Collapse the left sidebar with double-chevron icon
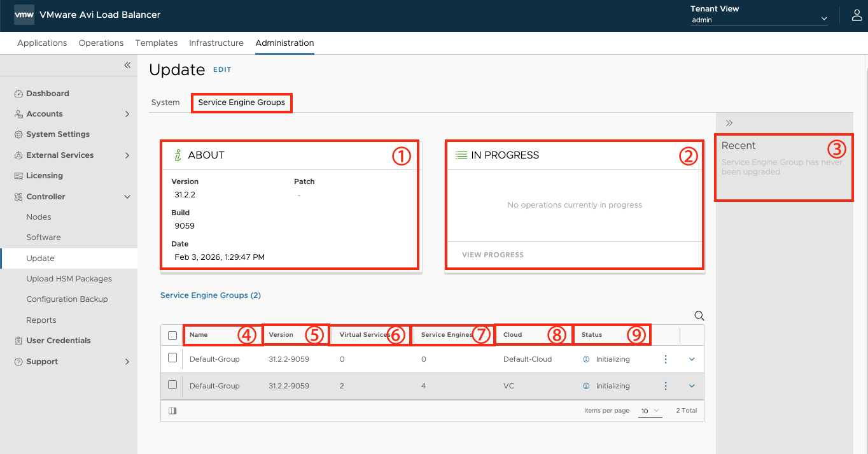The height and width of the screenshot is (454, 868). (127, 65)
